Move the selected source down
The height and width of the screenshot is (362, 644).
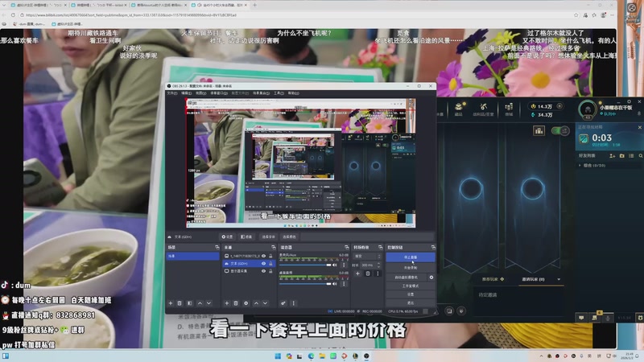click(266, 303)
